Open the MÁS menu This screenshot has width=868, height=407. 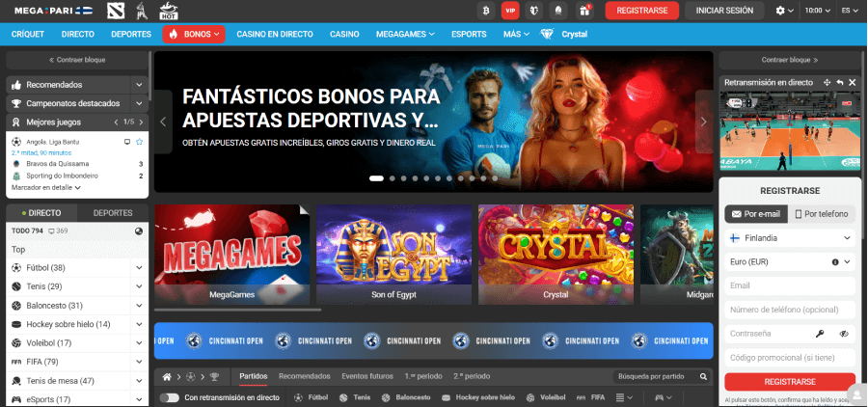(x=516, y=34)
